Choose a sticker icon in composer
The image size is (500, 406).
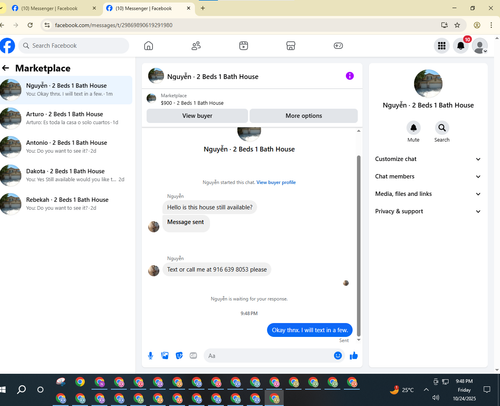(x=179, y=356)
